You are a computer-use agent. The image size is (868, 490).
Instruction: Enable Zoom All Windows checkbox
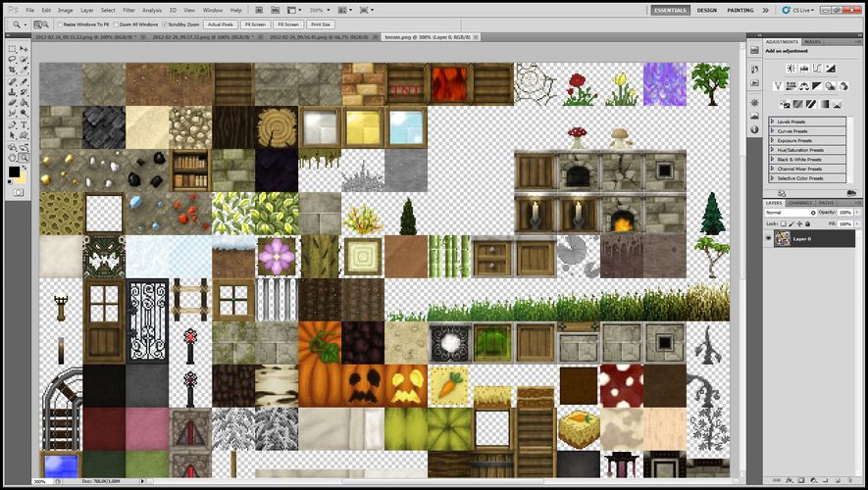(x=115, y=24)
